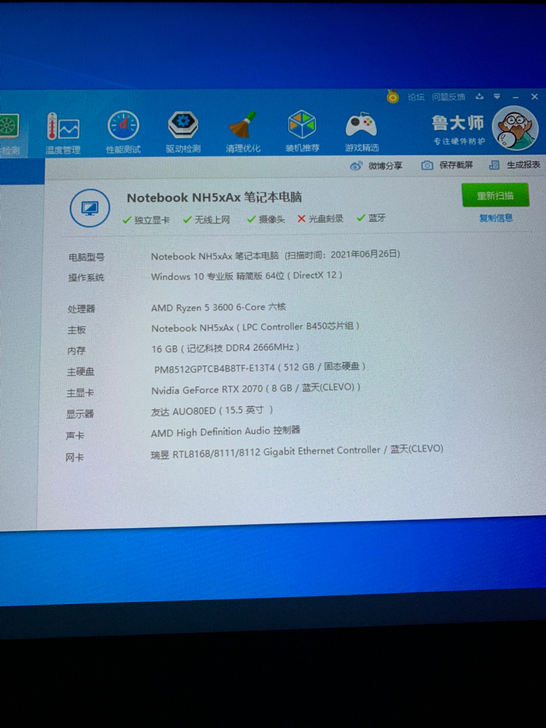Screen dimensions: 546x728
Task: Open the 问题反馈 feedback link
Action: pyautogui.click(x=448, y=97)
